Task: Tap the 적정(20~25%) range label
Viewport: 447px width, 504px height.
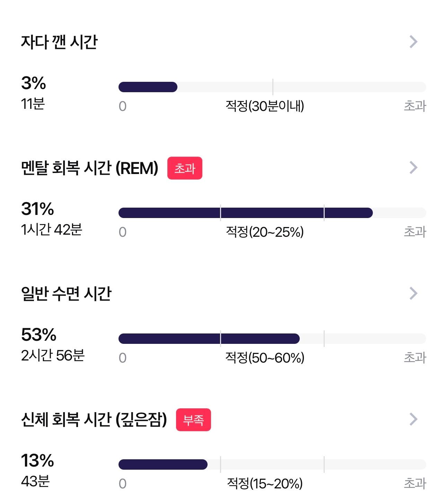Action: [265, 232]
